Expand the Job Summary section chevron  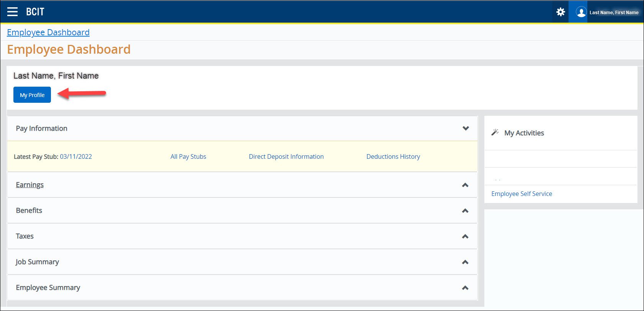(465, 262)
